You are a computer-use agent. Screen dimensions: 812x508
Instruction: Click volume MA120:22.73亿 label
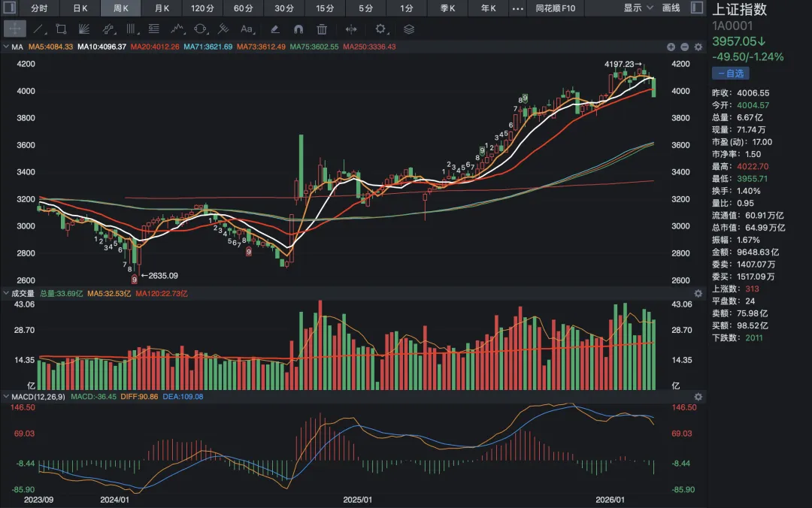coord(162,294)
